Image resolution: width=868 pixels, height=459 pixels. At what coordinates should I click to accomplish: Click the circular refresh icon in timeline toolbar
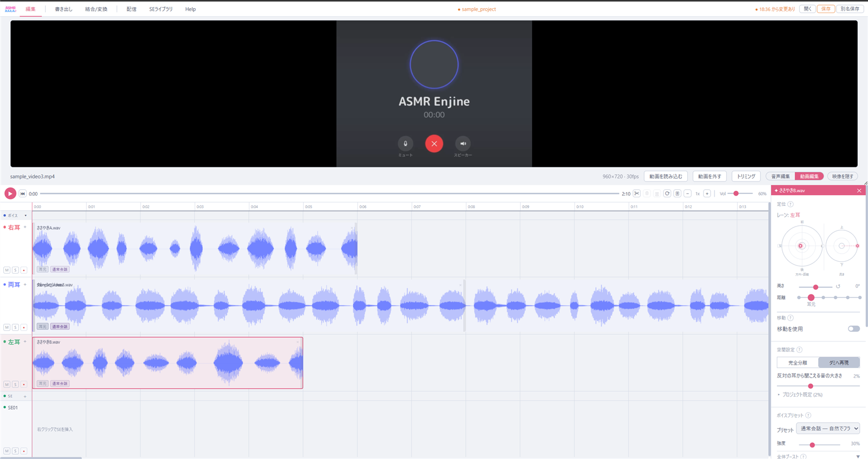click(667, 193)
